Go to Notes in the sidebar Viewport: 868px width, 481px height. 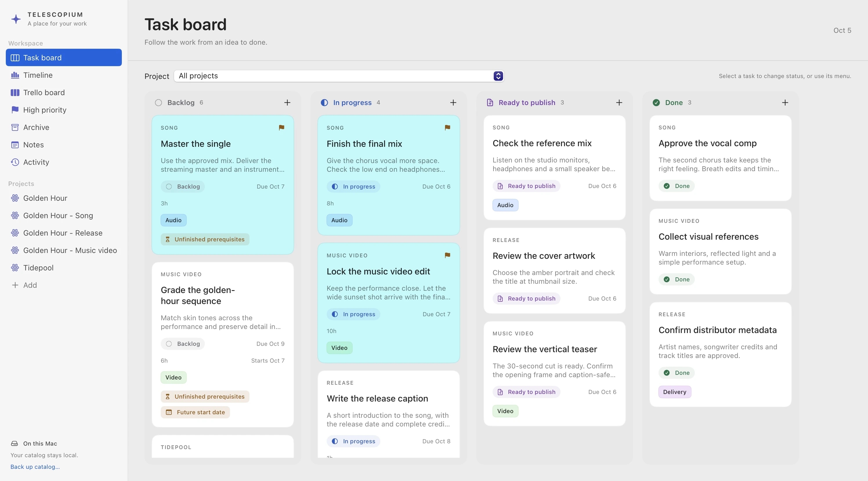pos(64,144)
